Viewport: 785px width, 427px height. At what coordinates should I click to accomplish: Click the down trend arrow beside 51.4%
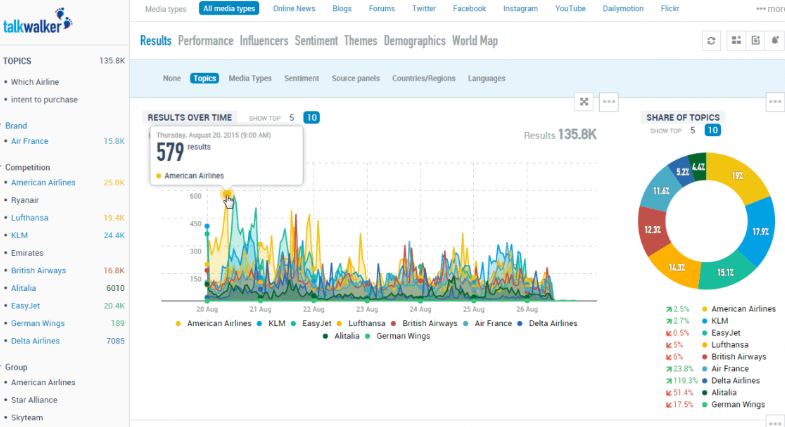(668, 393)
